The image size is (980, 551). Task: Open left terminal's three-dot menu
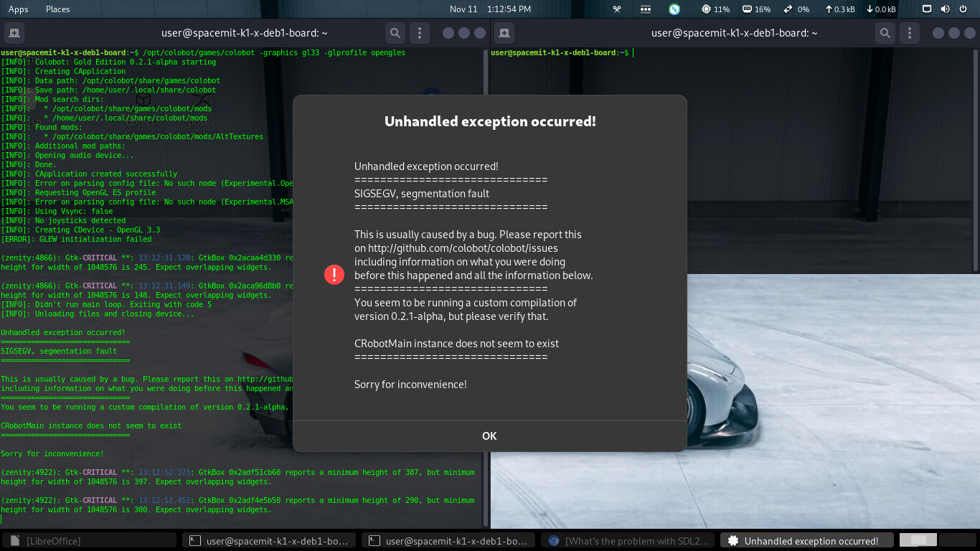[420, 33]
